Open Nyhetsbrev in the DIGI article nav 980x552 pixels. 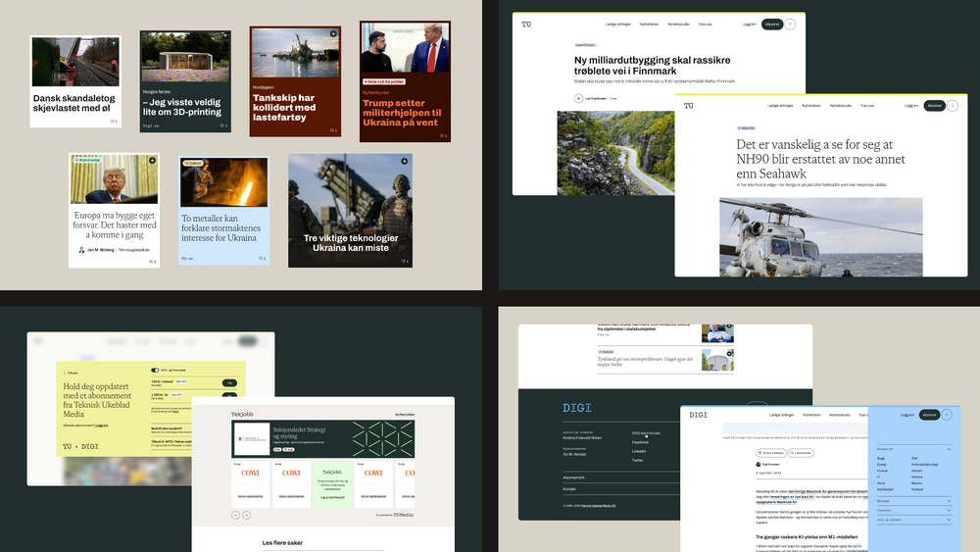coord(811,415)
